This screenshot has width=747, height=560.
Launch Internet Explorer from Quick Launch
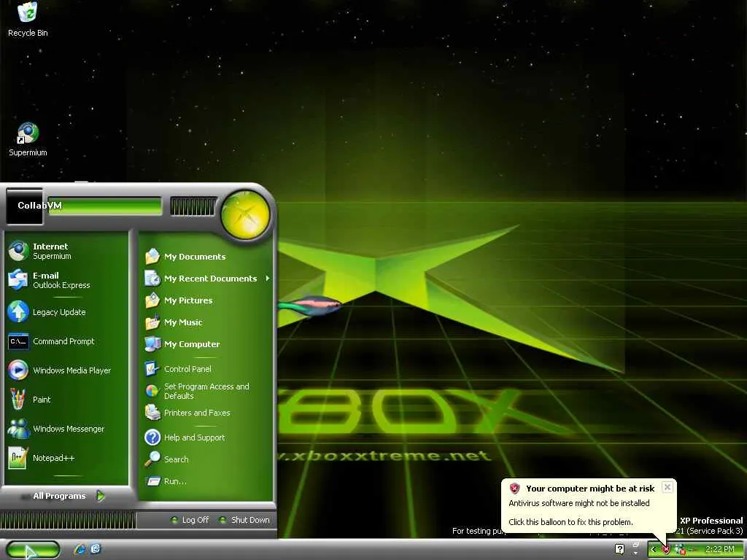click(80, 550)
